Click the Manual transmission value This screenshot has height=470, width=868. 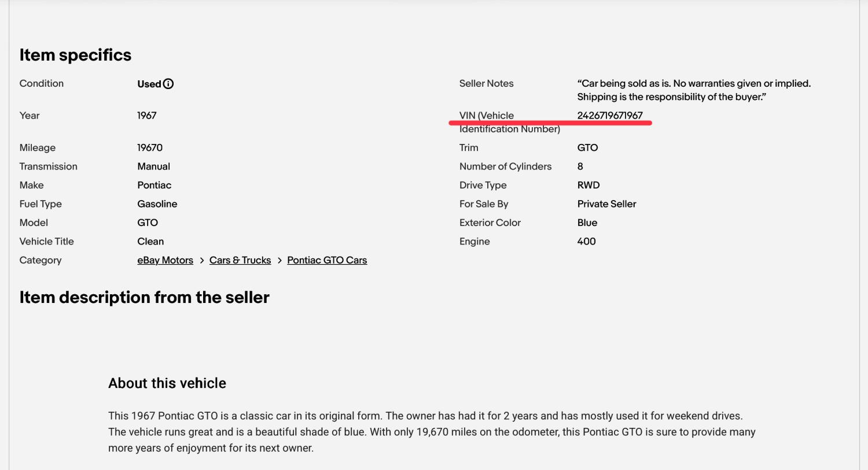pyautogui.click(x=153, y=166)
